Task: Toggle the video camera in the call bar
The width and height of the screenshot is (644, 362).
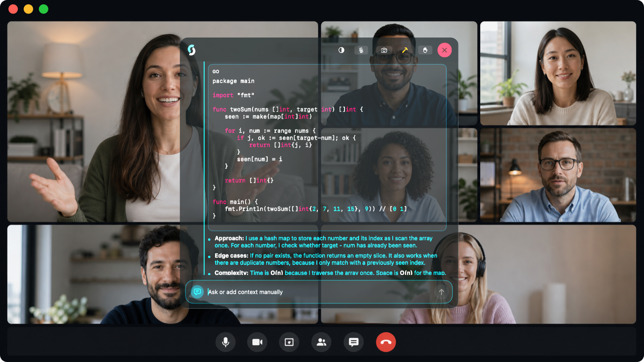Action: coord(257,342)
